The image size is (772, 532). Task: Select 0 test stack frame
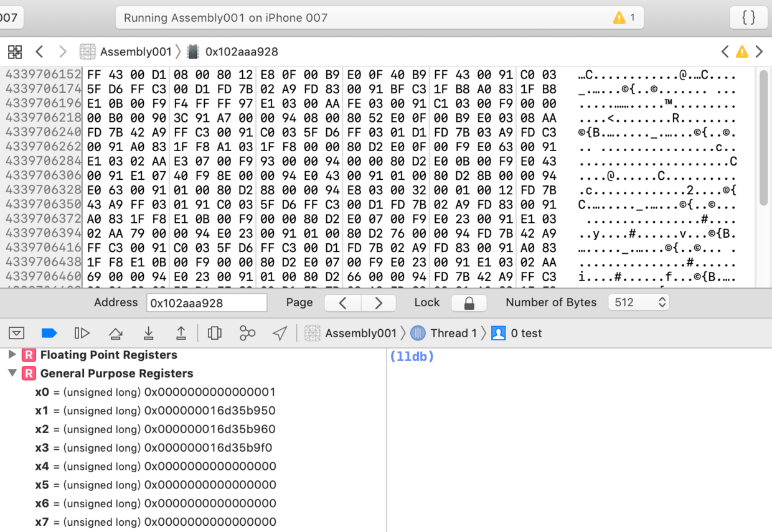point(517,334)
